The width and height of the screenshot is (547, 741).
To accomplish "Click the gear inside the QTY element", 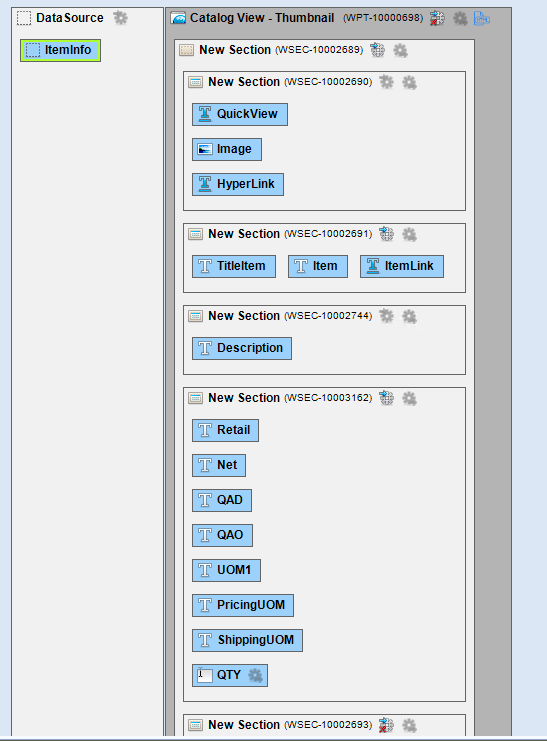I will pyautogui.click(x=255, y=675).
